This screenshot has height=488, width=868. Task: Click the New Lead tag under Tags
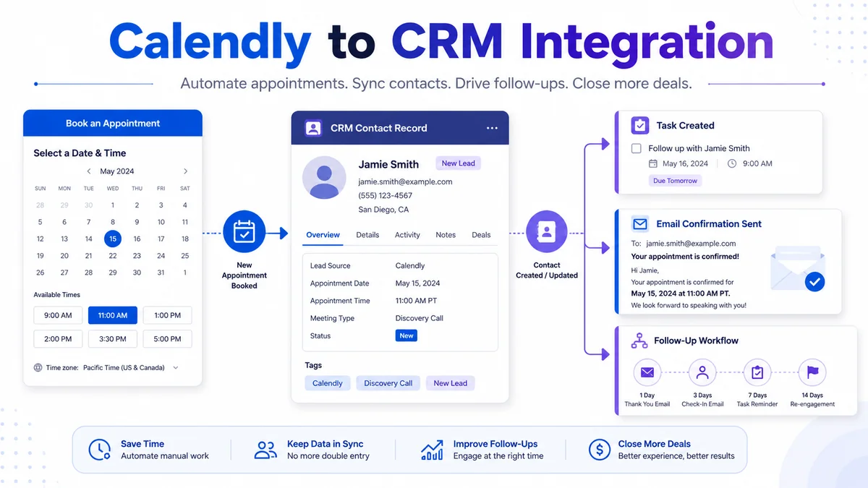click(451, 383)
